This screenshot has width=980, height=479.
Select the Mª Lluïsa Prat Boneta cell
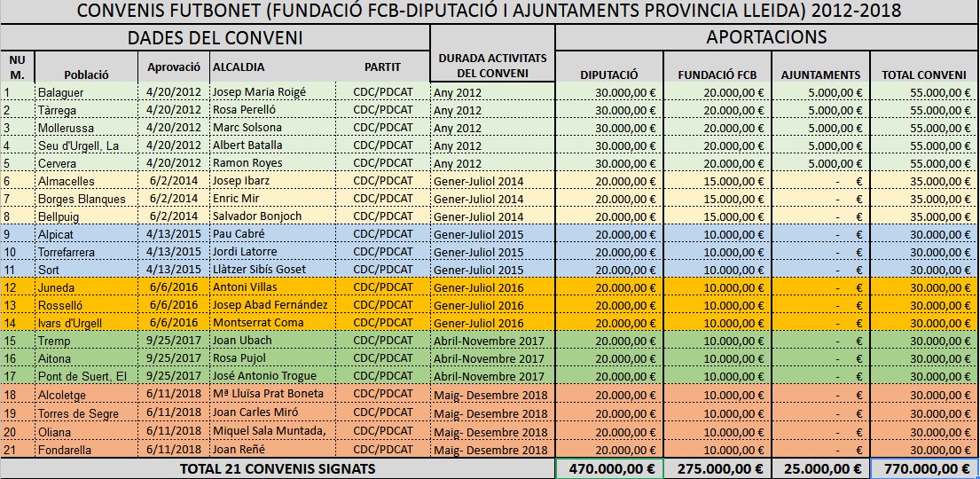click(273, 395)
